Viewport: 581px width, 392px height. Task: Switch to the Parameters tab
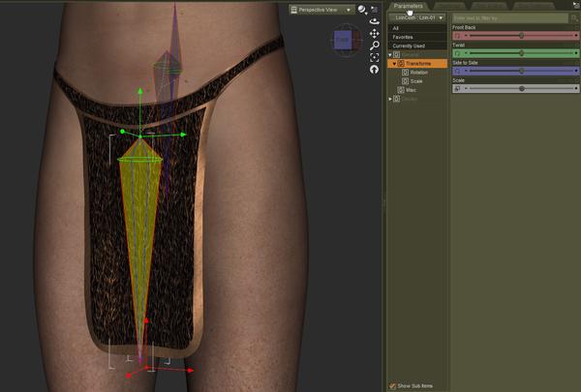408,6
